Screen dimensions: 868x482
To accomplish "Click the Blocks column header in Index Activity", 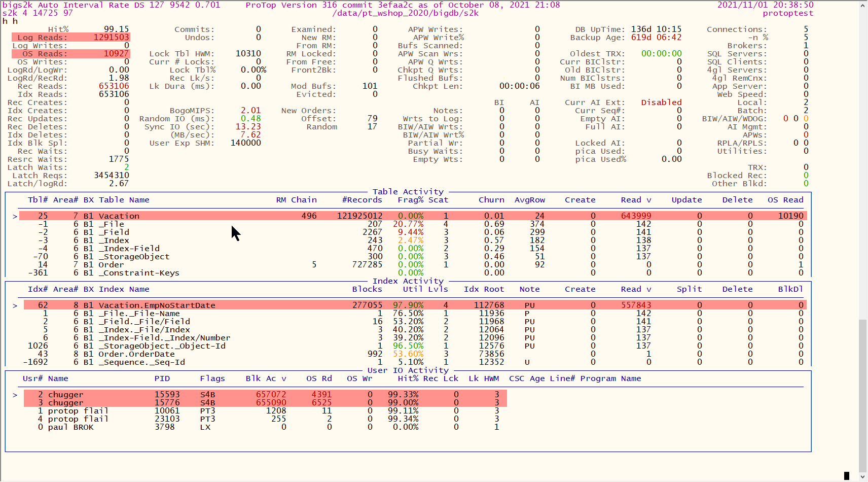I will 367,289.
